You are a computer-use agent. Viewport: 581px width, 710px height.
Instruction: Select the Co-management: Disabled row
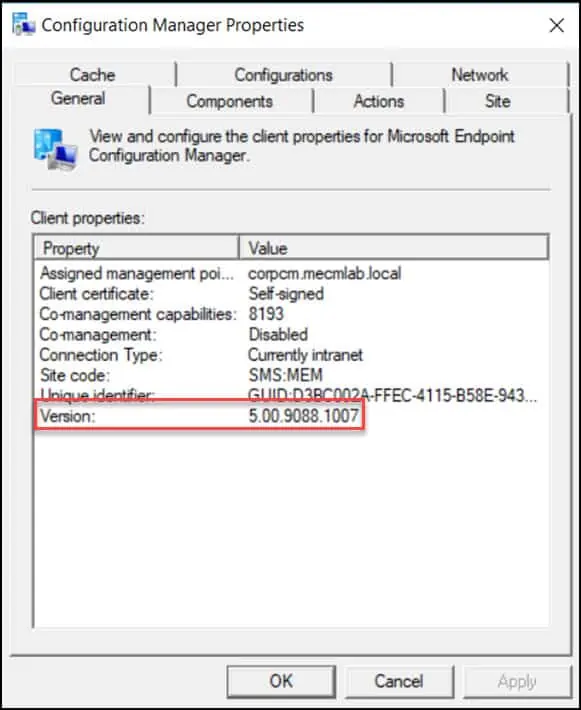(291, 335)
